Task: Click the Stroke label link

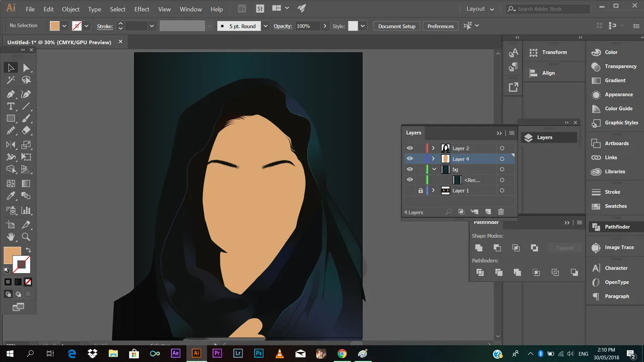Action: [105, 26]
